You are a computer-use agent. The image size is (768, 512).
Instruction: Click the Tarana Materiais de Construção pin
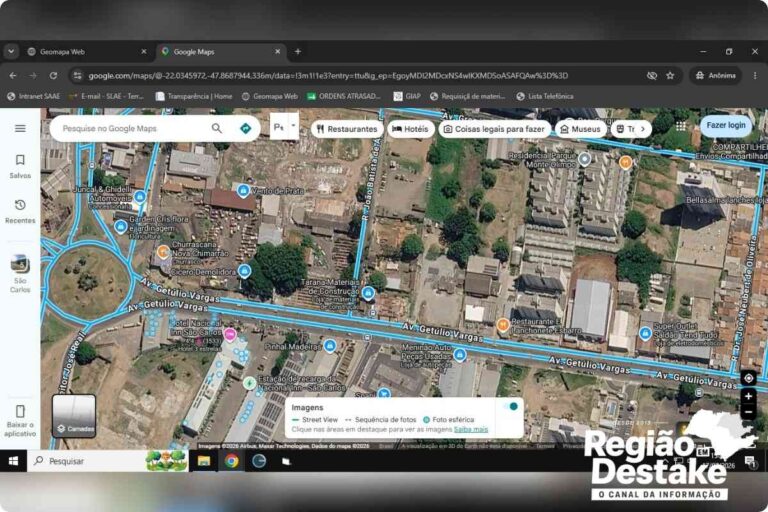[368, 293]
